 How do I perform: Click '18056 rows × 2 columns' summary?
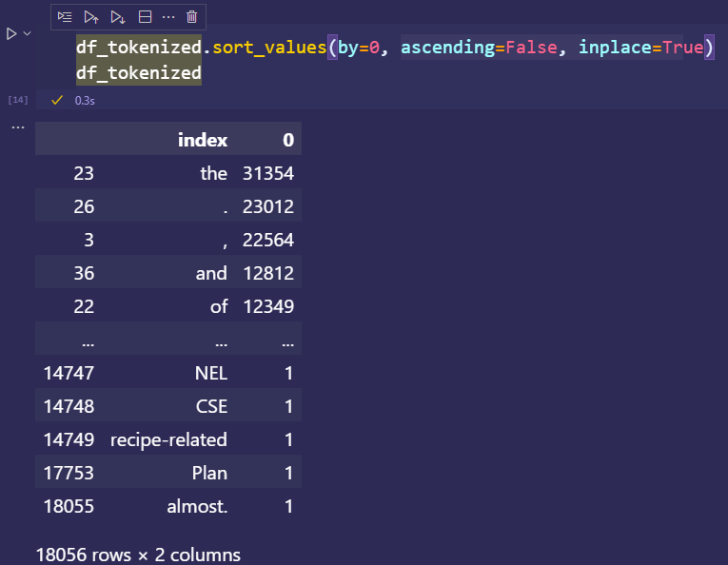[x=138, y=555]
